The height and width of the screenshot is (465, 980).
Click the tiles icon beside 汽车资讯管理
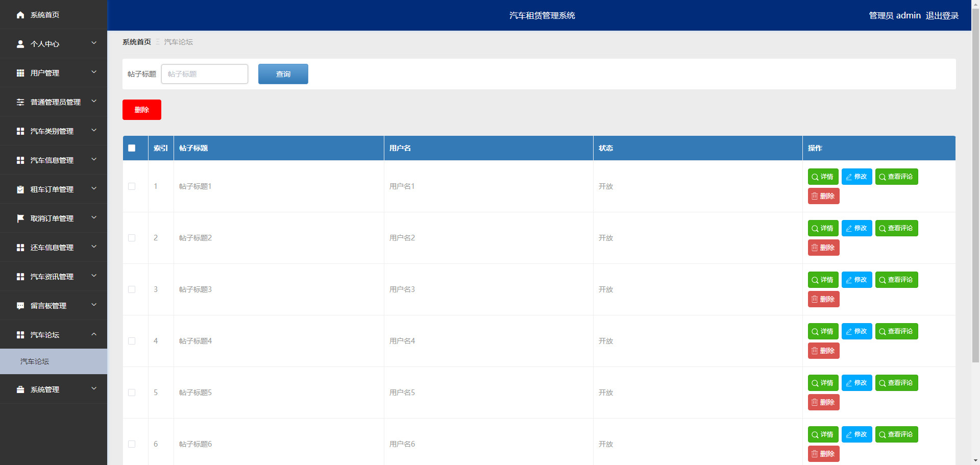20,277
